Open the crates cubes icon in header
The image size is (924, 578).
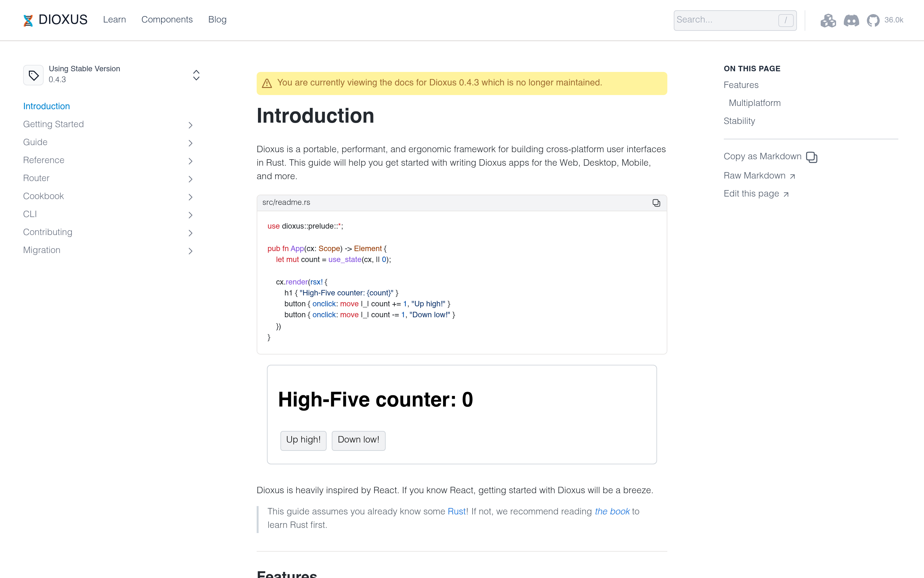point(828,20)
